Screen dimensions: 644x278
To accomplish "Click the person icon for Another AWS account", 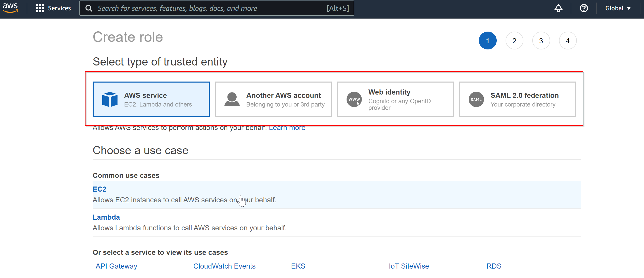I will pyautogui.click(x=232, y=99).
